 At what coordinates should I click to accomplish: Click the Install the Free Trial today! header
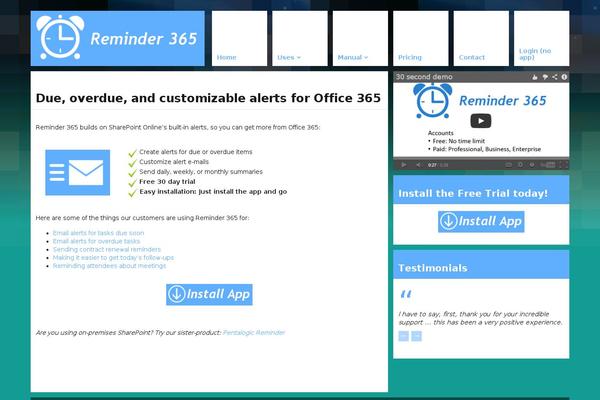click(x=473, y=193)
